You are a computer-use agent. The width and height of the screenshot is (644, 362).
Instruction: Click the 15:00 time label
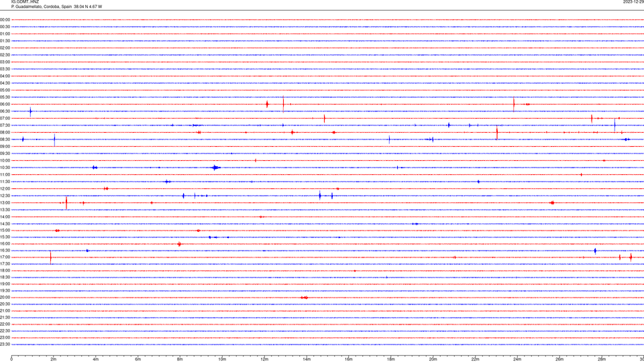[5, 231]
